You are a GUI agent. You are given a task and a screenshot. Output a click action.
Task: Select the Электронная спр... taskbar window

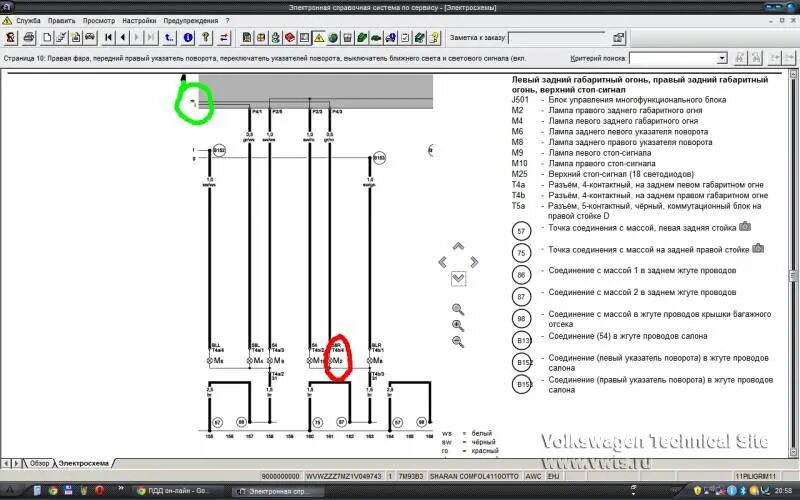click(x=278, y=491)
